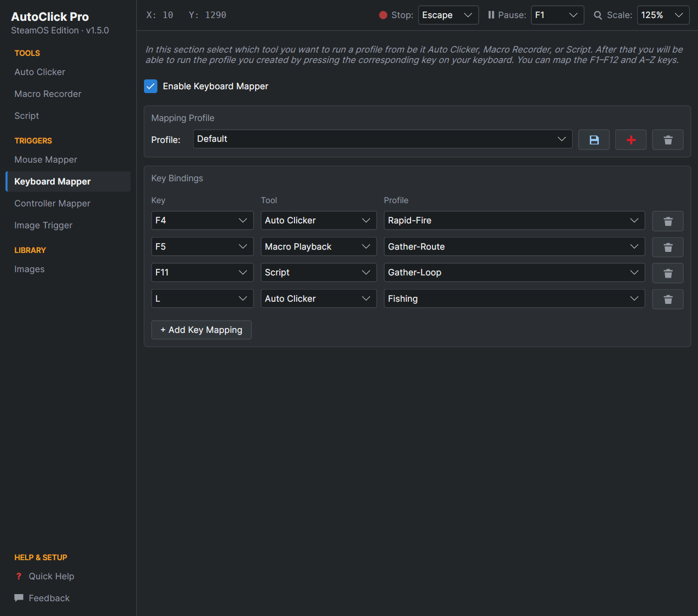The width and height of the screenshot is (698, 616).
Task: Save the mapping profile with floppy icon
Action: coord(594,140)
